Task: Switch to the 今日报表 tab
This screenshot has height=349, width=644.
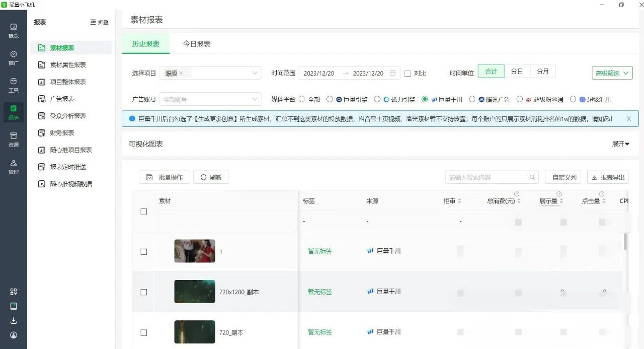Action: [x=197, y=44]
